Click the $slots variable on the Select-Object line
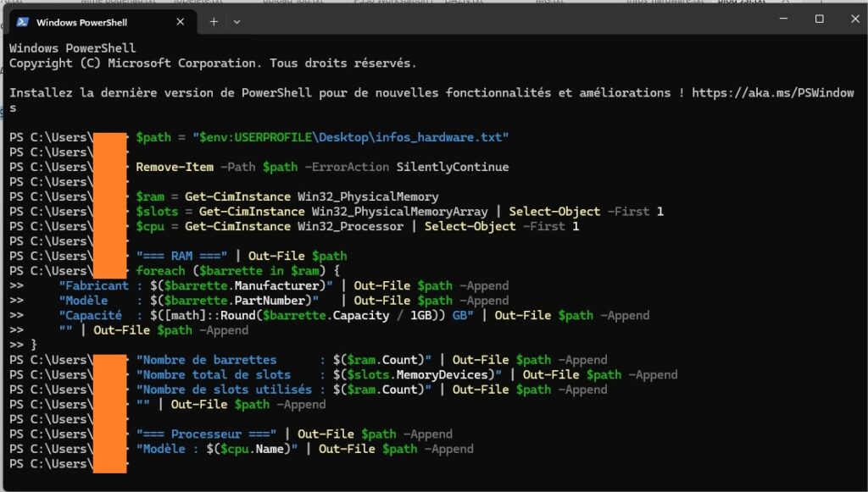The width and height of the screenshot is (868, 492). (157, 212)
